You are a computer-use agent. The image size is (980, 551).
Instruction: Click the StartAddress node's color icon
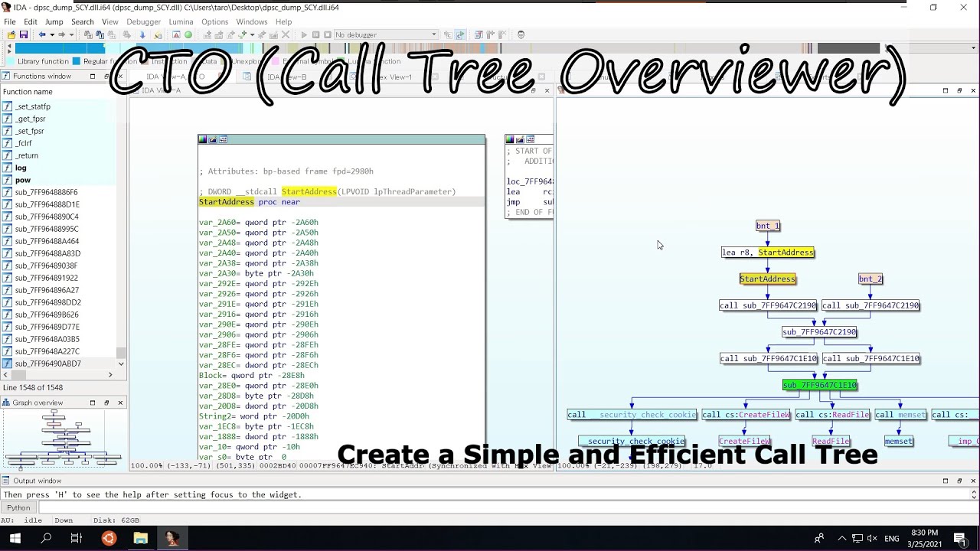point(203,139)
